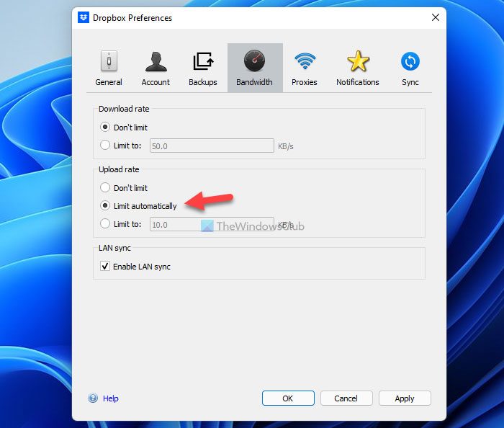
Task: Switch to the Proxies tab label
Action: [x=305, y=82]
